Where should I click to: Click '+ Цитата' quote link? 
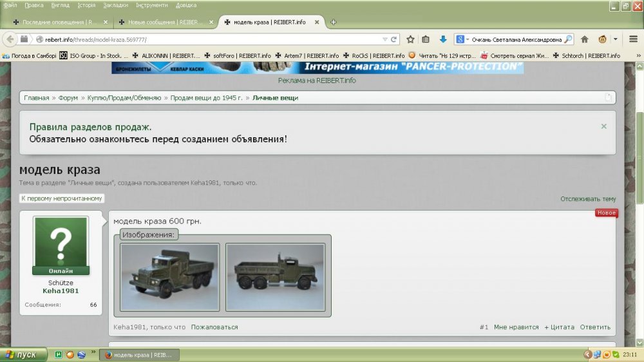[560, 327]
